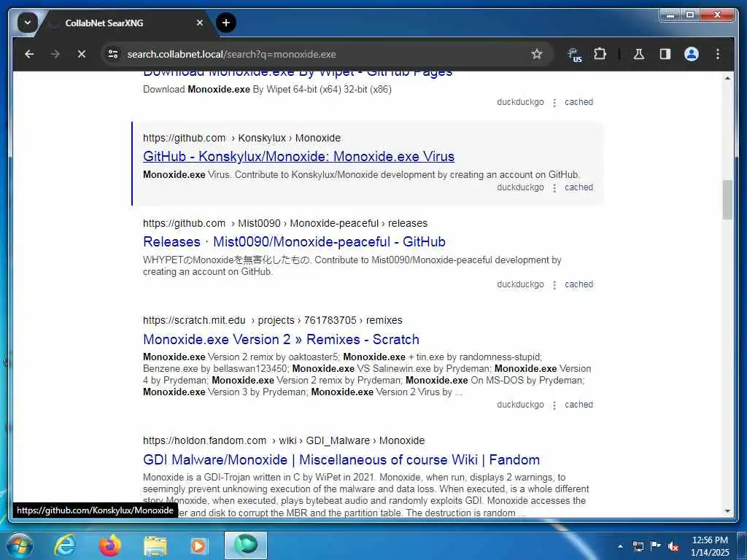Open GDI Malware/Monoxide Fandom wiki link
This screenshot has height=560, width=747.
[341, 459]
